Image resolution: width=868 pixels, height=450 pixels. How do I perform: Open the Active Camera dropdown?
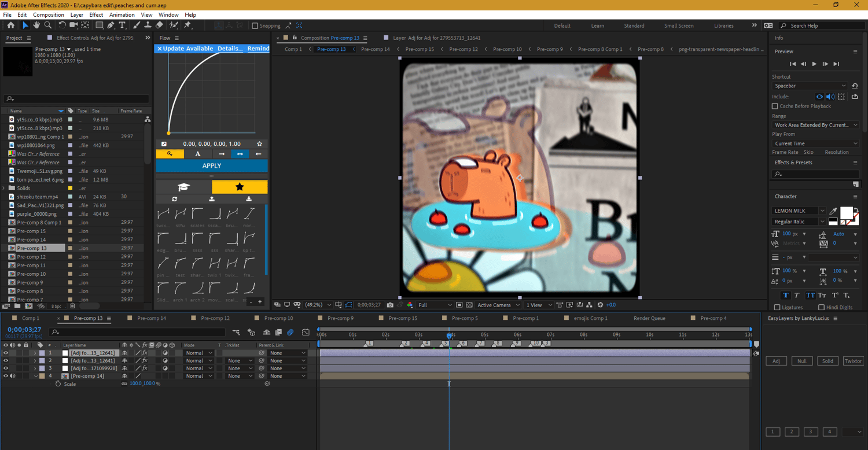click(498, 305)
